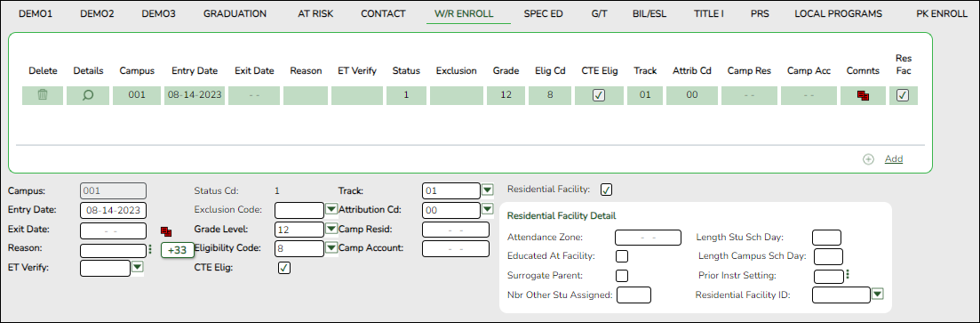Switch to the DEMO2 tab
The width and height of the screenshot is (980, 323).
(97, 13)
